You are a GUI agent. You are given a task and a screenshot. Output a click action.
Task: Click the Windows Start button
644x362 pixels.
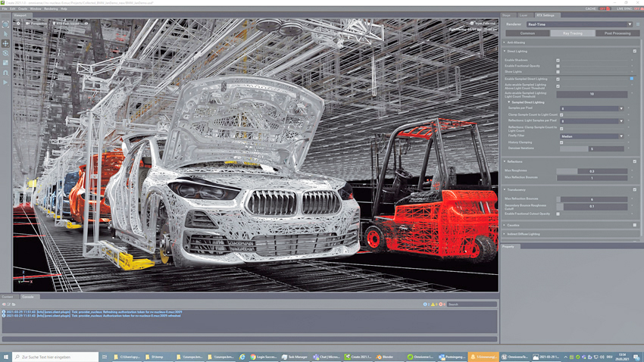6,357
